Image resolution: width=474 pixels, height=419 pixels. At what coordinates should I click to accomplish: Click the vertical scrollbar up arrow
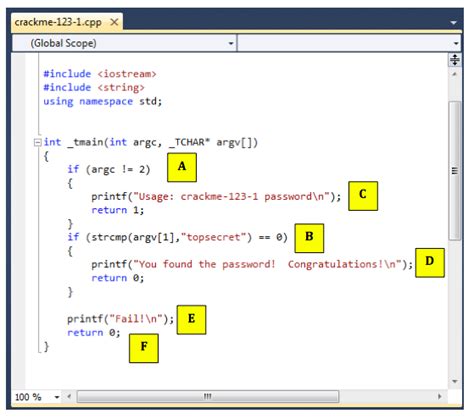[x=455, y=74]
